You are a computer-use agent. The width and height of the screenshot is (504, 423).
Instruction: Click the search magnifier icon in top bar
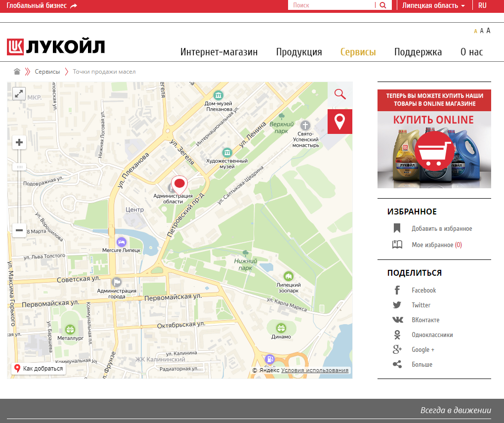coord(383,5)
